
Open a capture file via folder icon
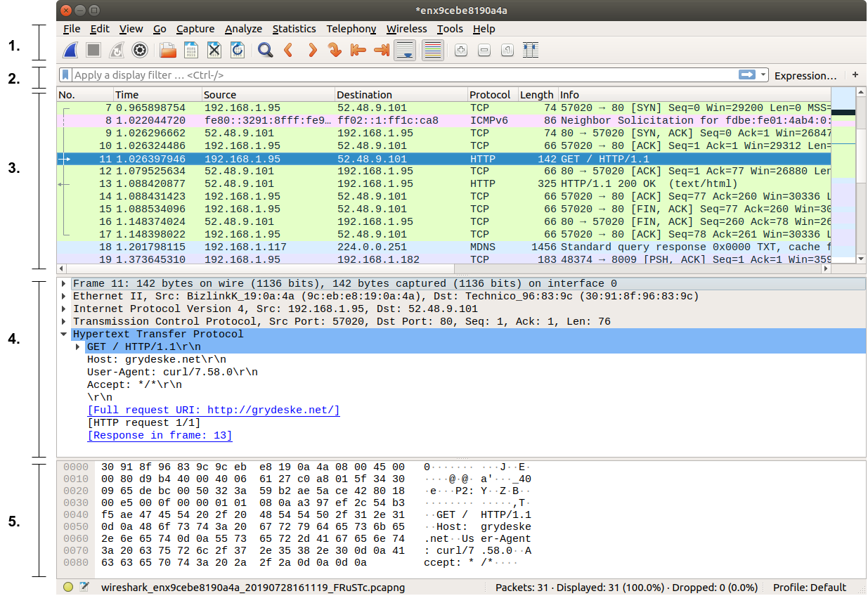(x=168, y=50)
